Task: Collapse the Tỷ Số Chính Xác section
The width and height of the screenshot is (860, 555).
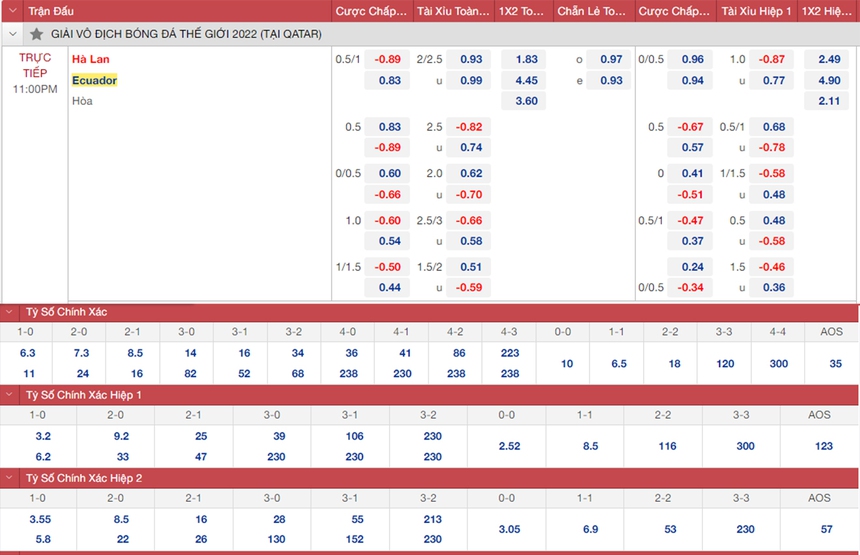Action: click(x=12, y=312)
